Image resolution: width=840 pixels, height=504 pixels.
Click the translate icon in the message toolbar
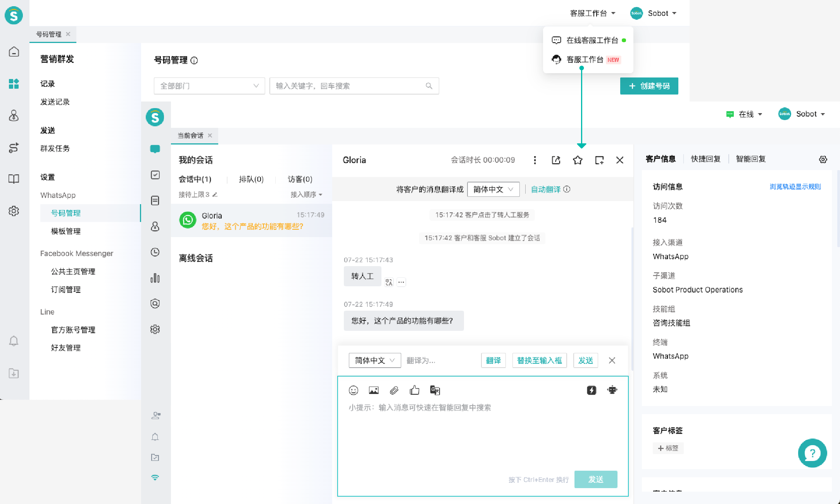pos(435,390)
